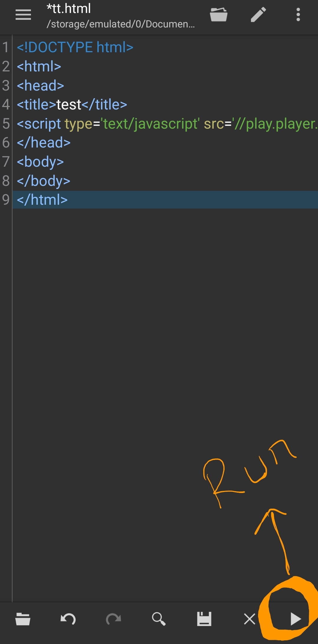318x644 pixels.
Task: Tap the storage path under the file name
Action: click(x=121, y=24)
